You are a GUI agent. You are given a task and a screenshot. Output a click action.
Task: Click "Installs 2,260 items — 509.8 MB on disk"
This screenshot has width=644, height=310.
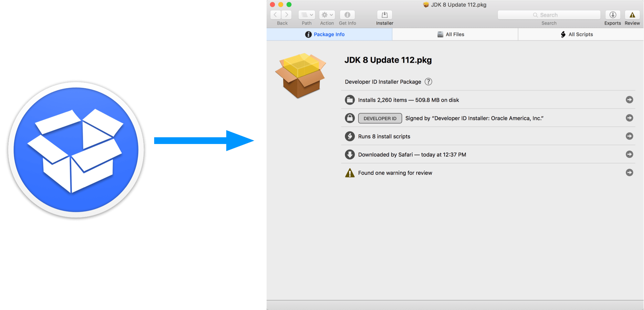[x=408, y=100]
